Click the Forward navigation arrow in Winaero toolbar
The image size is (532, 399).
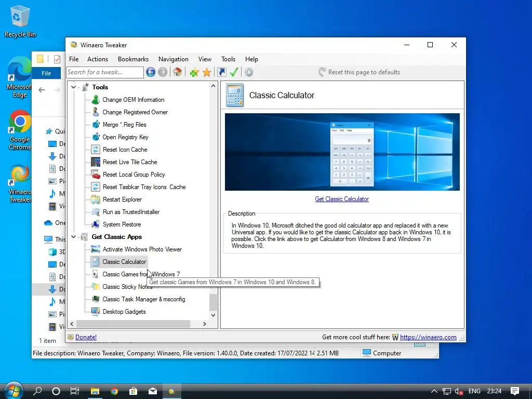click(163, 72)
